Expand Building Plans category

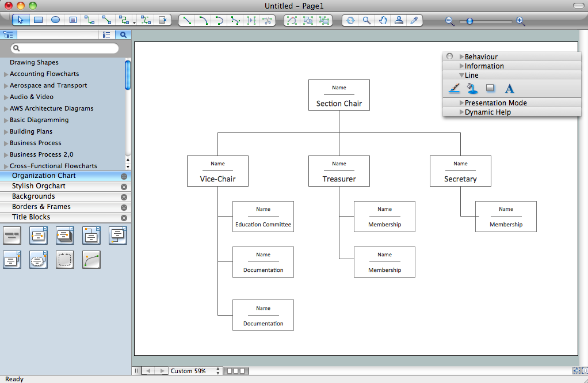coord(6,132)
